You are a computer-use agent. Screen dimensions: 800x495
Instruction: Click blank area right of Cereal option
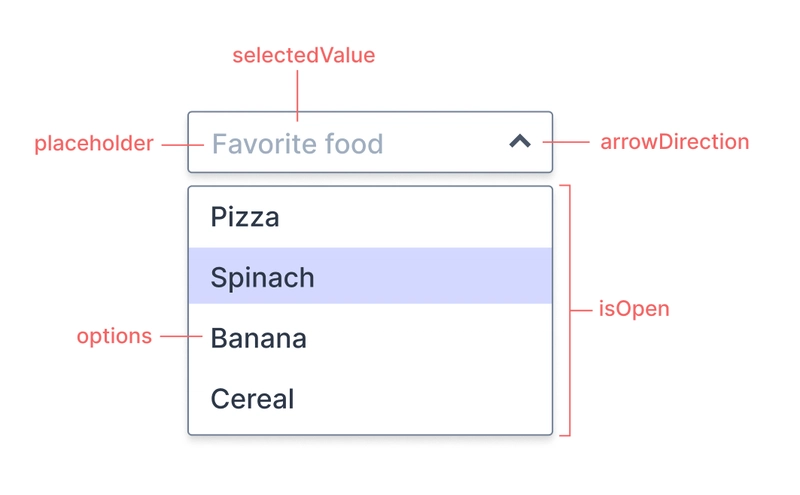(x=423, y=399)
